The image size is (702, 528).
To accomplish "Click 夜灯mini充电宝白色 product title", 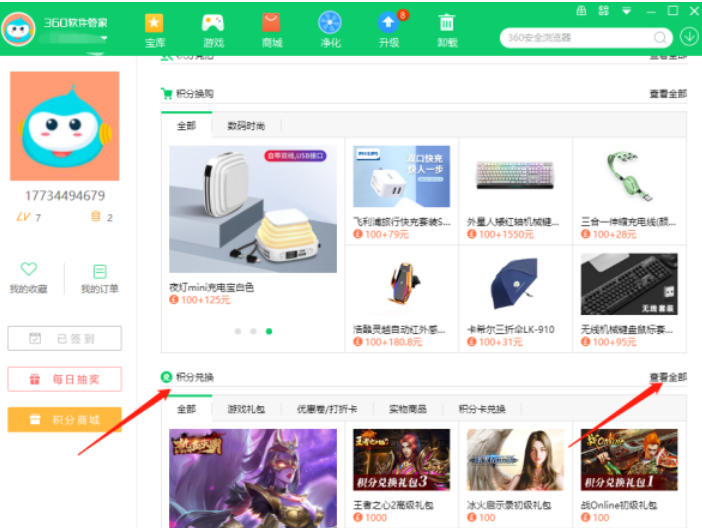I will click(x=211, y=287).
